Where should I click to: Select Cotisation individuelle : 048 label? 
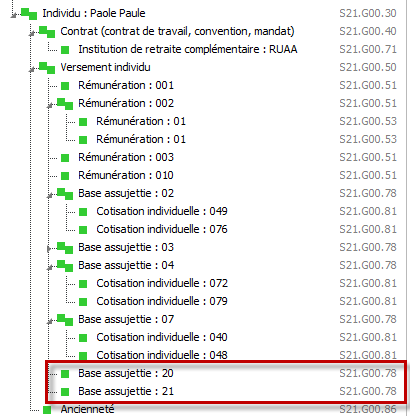pos(162,355)
